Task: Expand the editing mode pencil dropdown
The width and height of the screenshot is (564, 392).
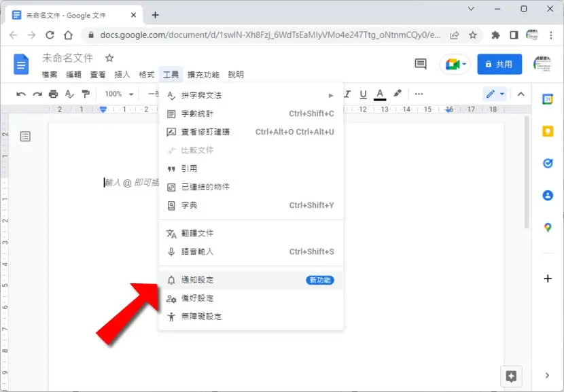Action: (495, 94)
